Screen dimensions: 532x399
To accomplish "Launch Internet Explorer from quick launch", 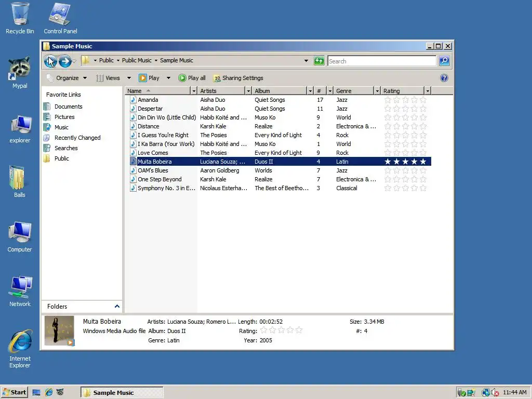I will pos(48,393).
